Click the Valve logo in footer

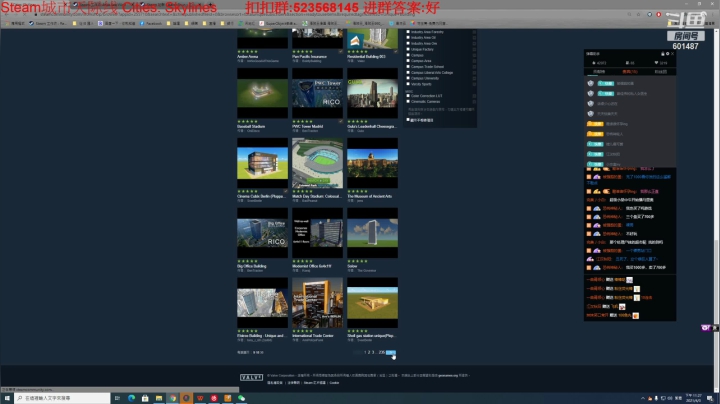(x=251, y=377)
